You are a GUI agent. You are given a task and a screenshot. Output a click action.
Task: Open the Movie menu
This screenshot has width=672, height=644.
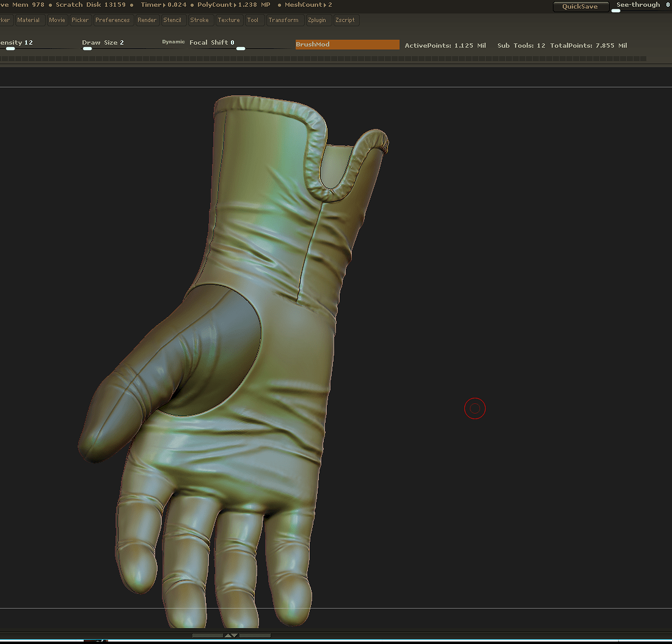point(57,20)
